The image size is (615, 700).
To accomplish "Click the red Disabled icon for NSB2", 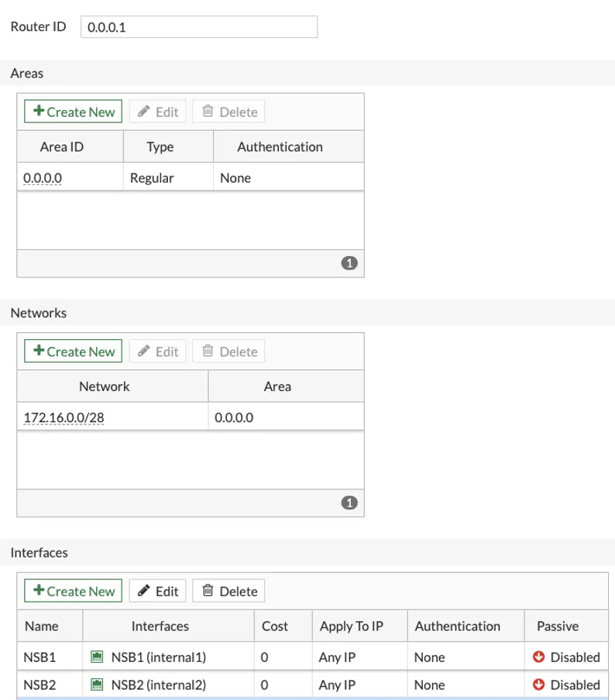I will 538,685.
